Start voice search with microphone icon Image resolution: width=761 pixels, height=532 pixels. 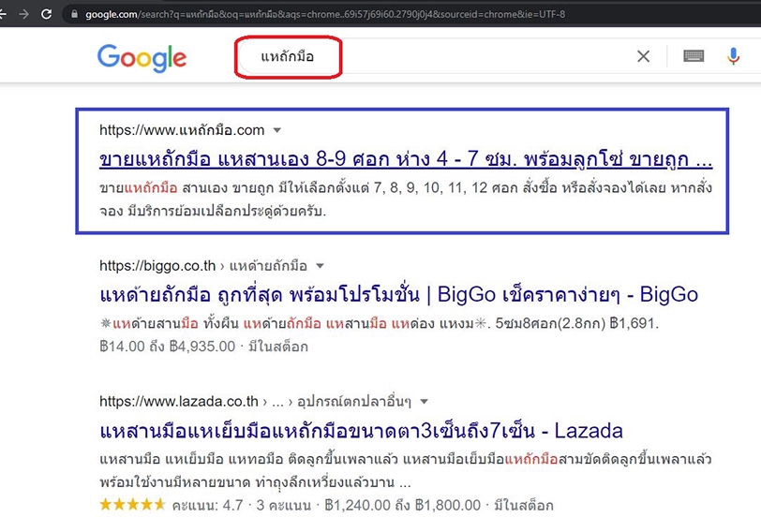(733, 56)
